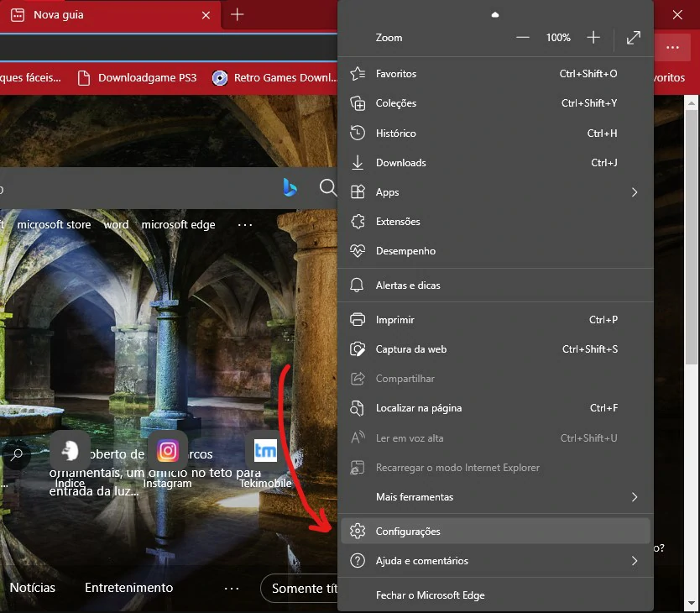Open the three-dots Edge menu button

click(673, 47)
